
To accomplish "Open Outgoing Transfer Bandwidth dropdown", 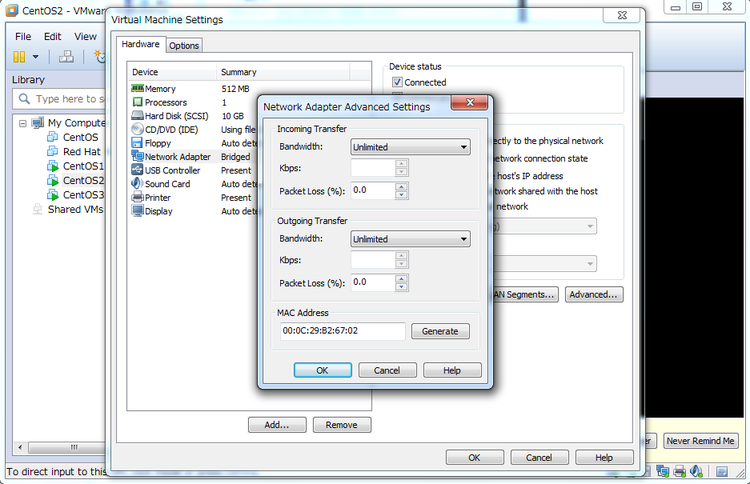I will point(410,239).
